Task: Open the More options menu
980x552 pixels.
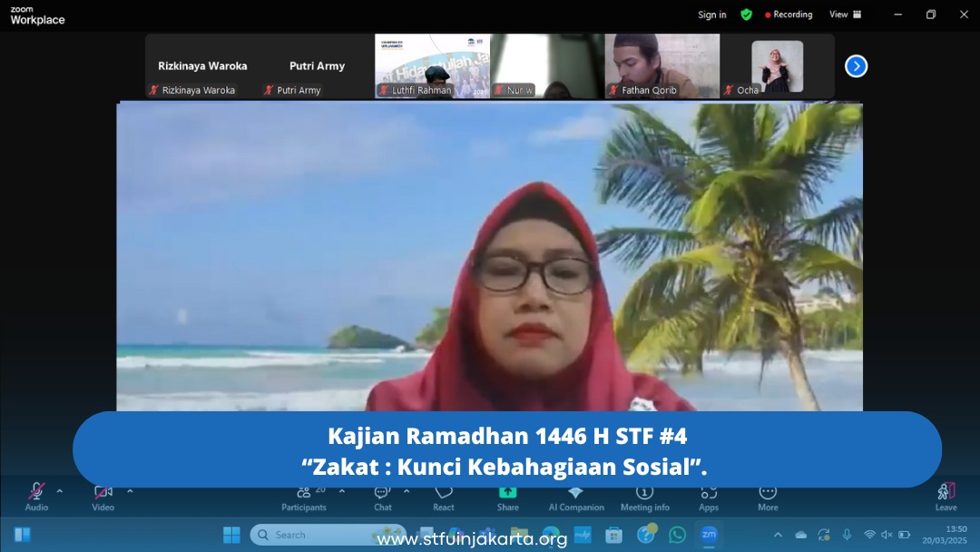Action: tap(768, 496)
